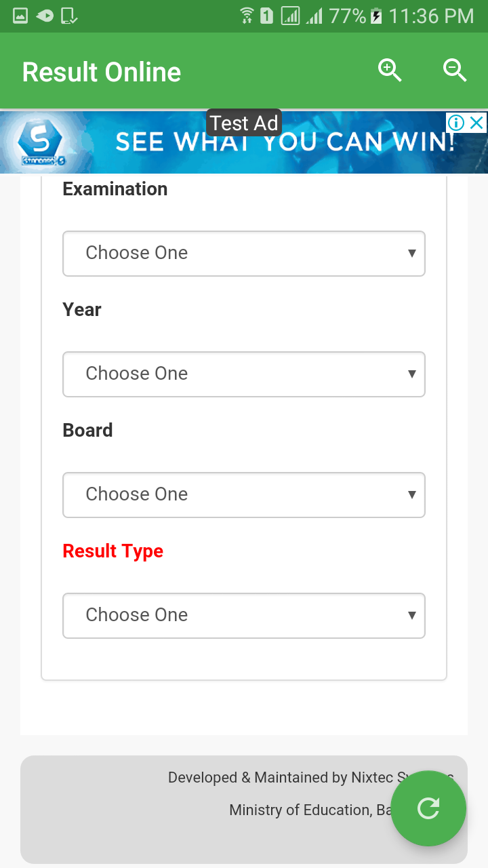
Task: Tap the gallery notification icon in status bar
Action: click(x=20, y=16)
